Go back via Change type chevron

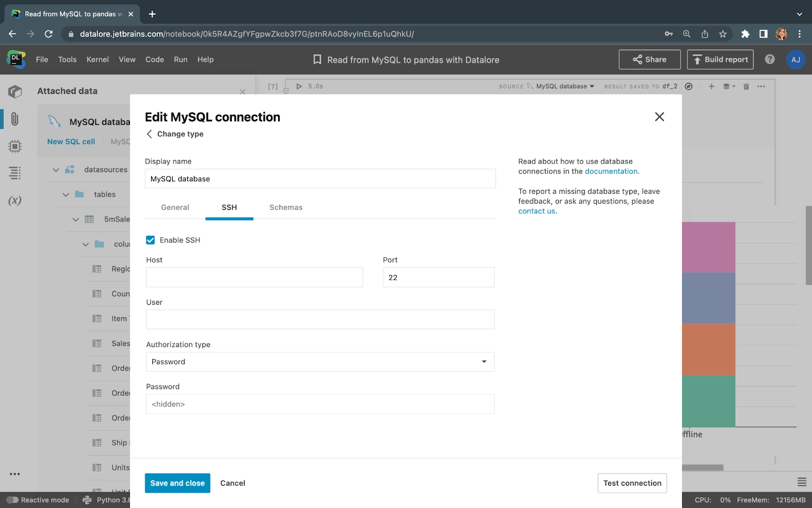(149, 134)
